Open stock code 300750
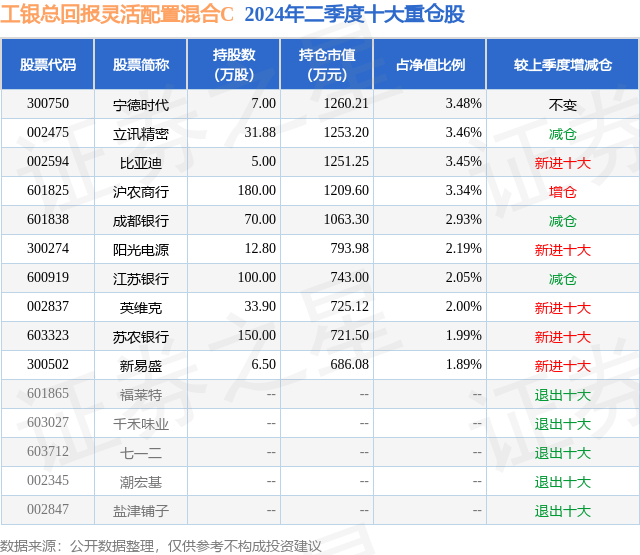Image resolution: width=640 pixels, height=555 pixels. pos(48,104)
